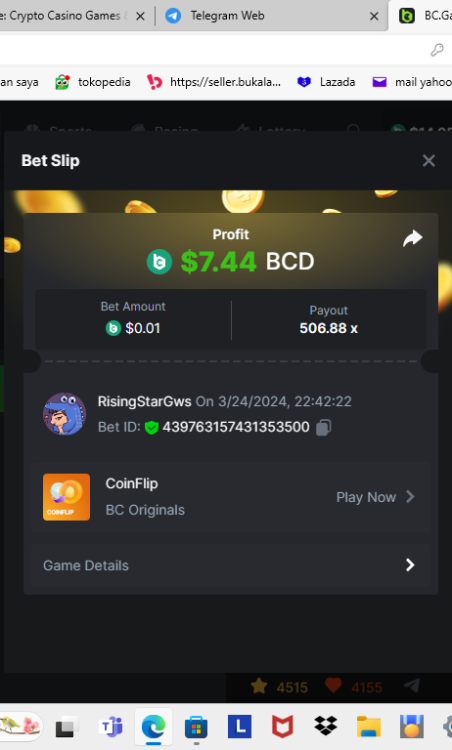Open the CoinFlip game thumbnail
Viewport: 452px width, 750px height.
(x=66, y=497)
